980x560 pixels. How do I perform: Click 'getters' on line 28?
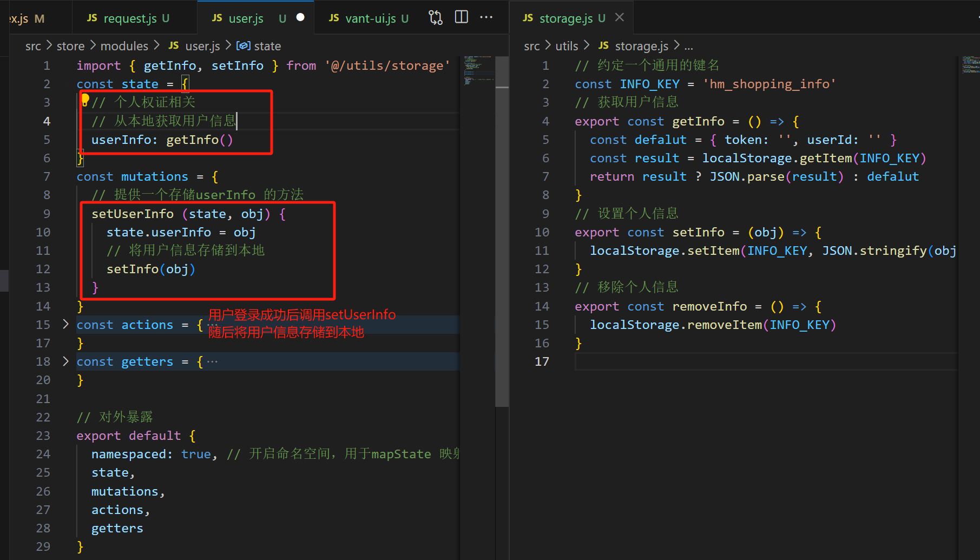coord(117,528)
